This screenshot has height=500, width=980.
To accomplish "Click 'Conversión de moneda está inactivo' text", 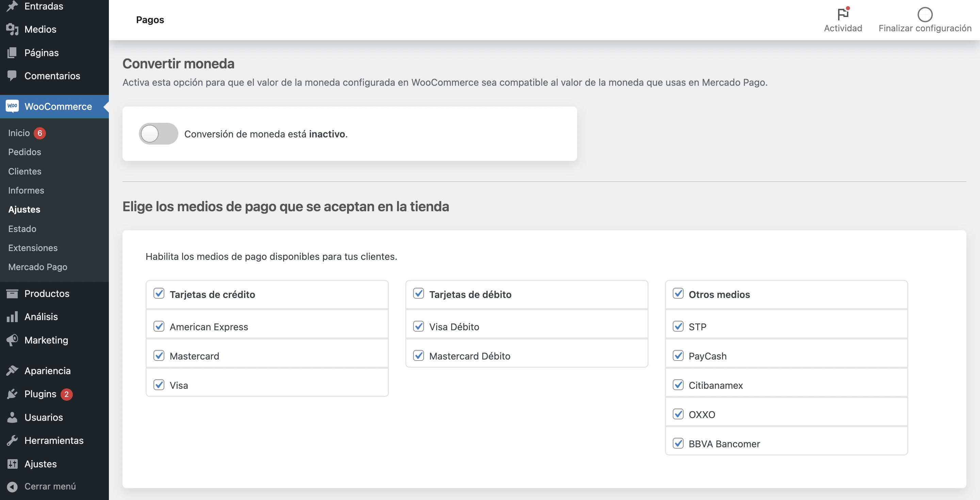I will click(x=266, y=134).
